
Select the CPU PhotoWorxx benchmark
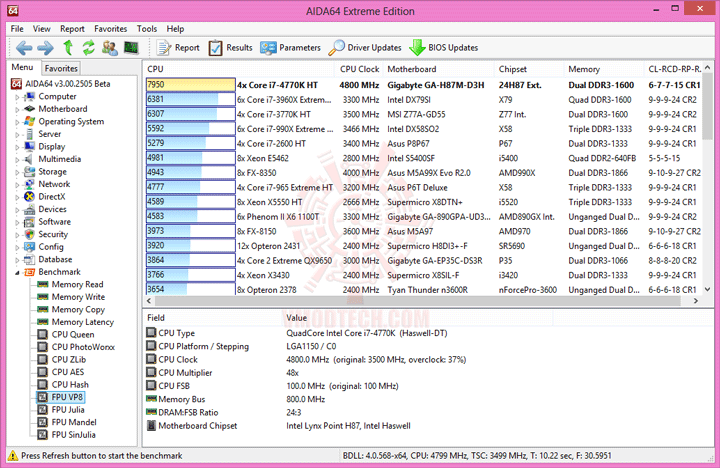(83, 347)
